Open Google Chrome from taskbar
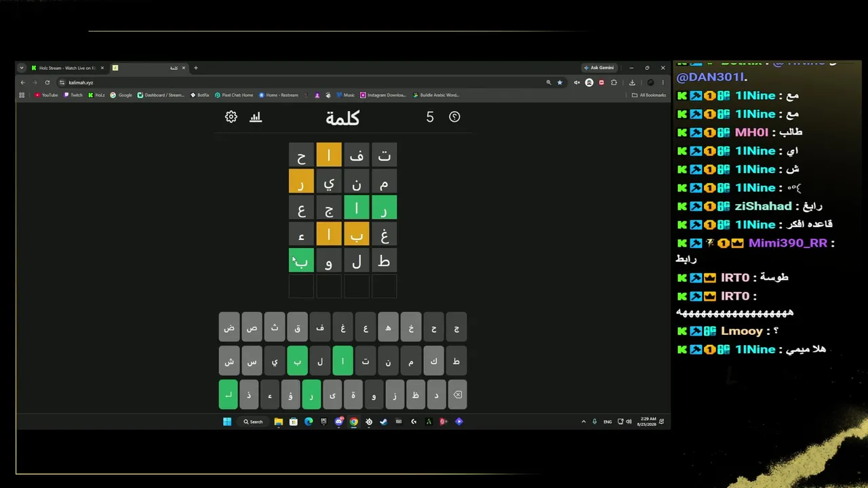868x488 pixels. [x=354, y=422]
